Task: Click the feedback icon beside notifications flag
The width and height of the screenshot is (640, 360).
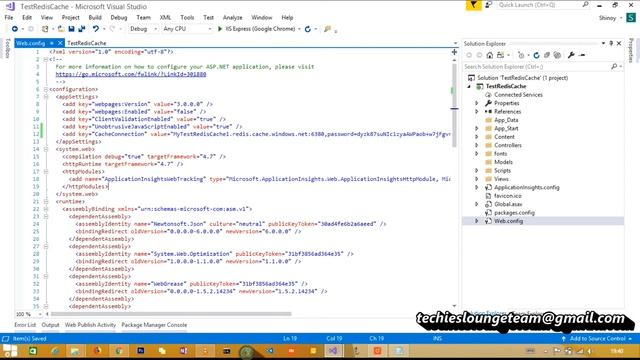Action: coord(489,5)
